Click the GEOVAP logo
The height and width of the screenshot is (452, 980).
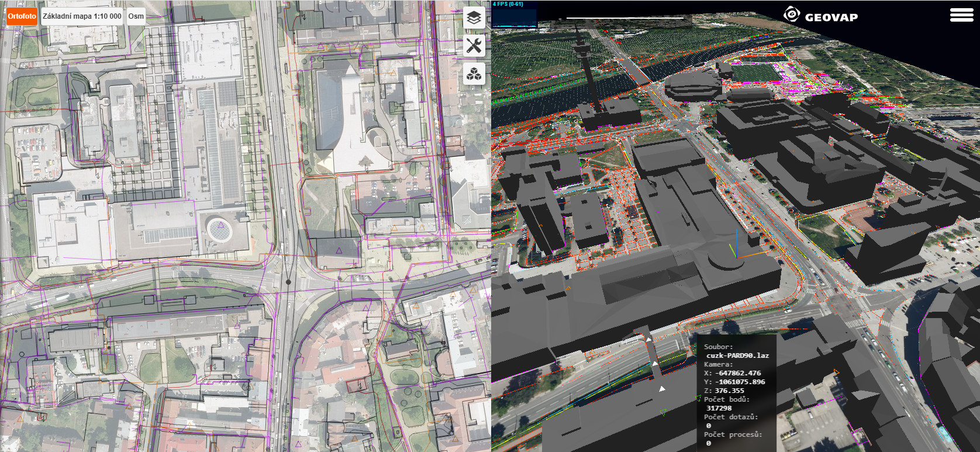[820, 16]
